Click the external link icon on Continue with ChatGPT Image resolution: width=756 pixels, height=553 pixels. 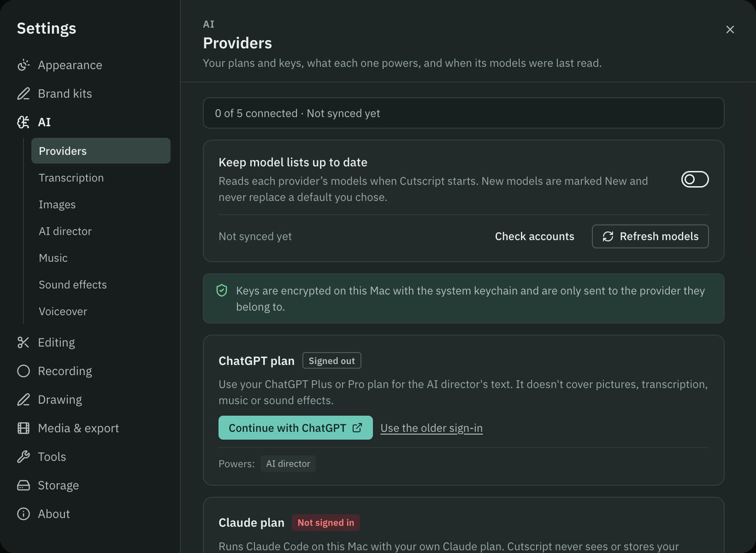pos(357,428)
